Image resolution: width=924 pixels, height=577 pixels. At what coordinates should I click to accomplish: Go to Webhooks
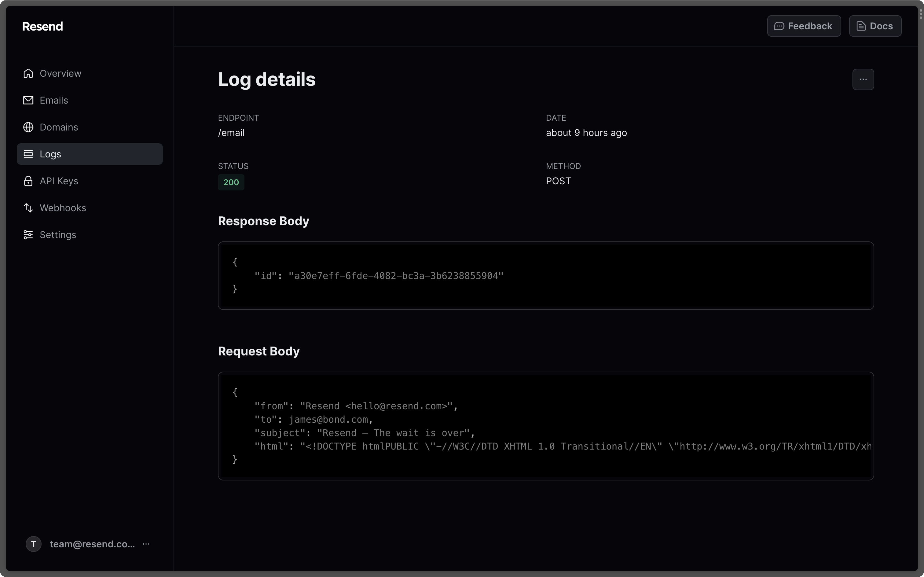(90, 208)
